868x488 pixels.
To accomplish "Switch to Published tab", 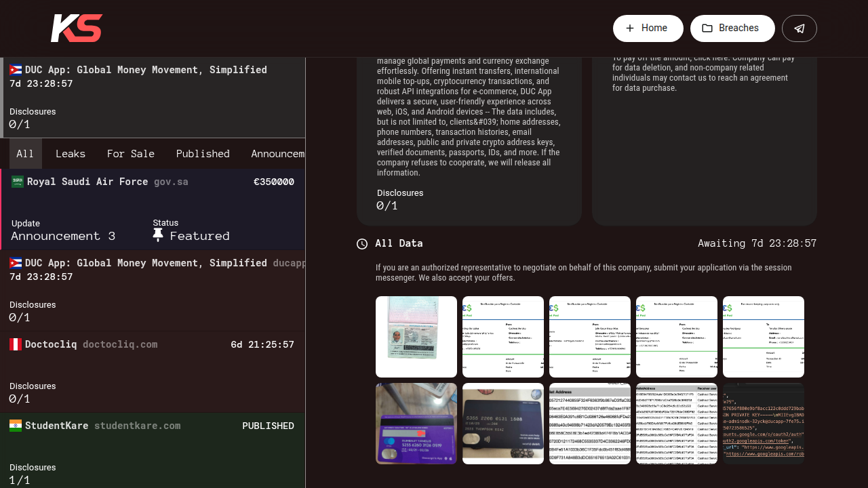I will coord(203,154).
